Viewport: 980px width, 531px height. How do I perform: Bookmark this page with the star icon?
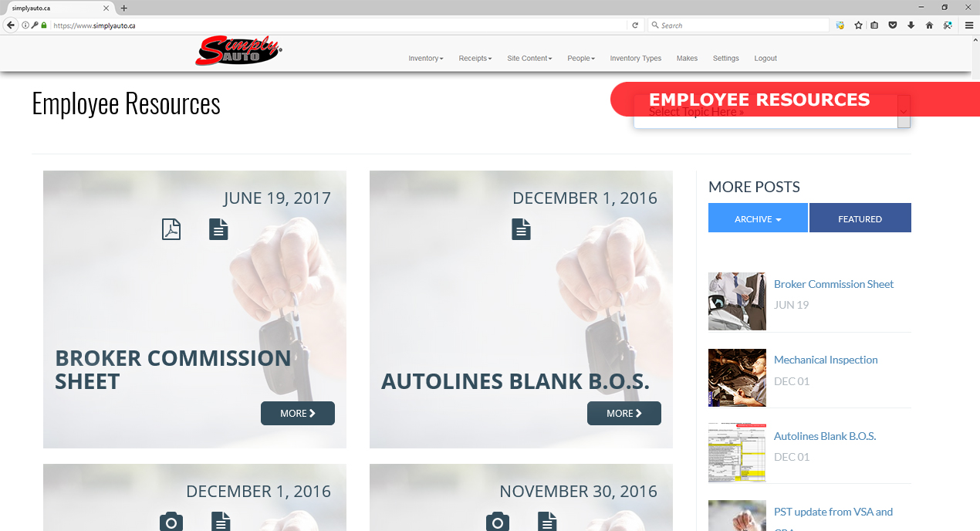pos(858,25)
